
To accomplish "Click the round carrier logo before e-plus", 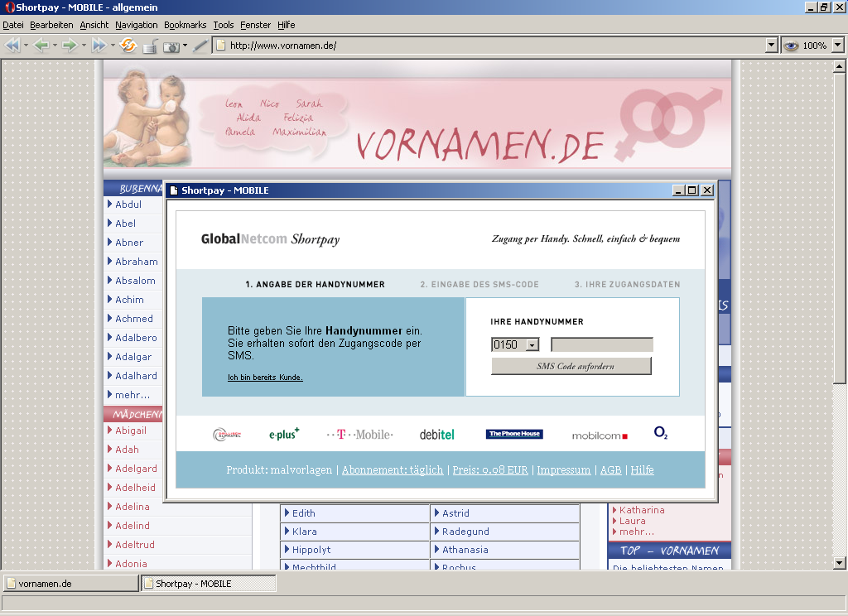I will 227,435.
